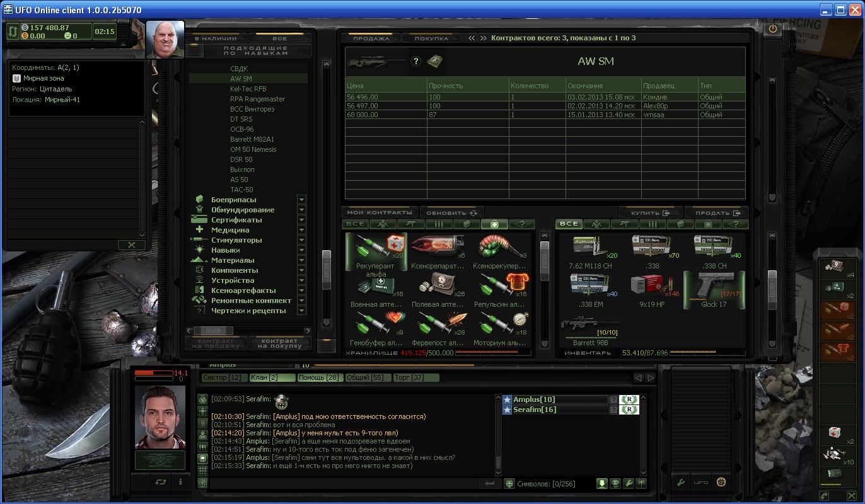Image resolution: width=865 pixels, height=504 pixels.
Task: Use the red-cross medkit in the quick slot
Action: (x=835, y=433)
